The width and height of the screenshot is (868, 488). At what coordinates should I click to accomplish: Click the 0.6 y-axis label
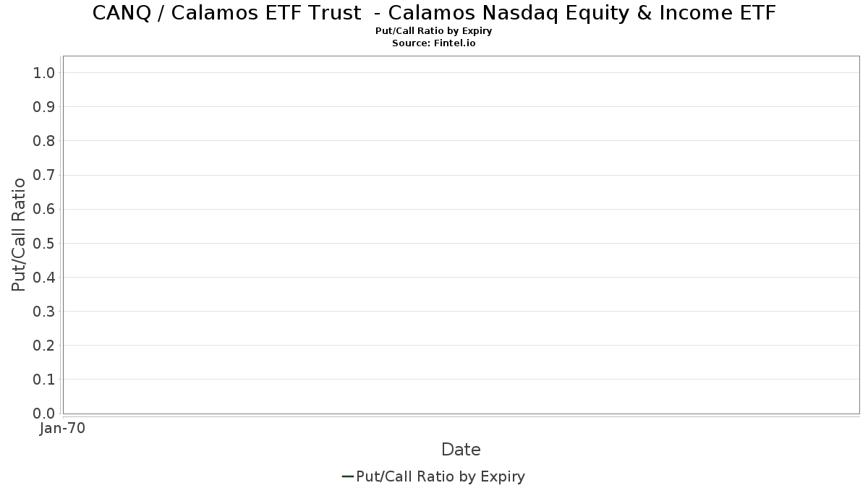44,209
